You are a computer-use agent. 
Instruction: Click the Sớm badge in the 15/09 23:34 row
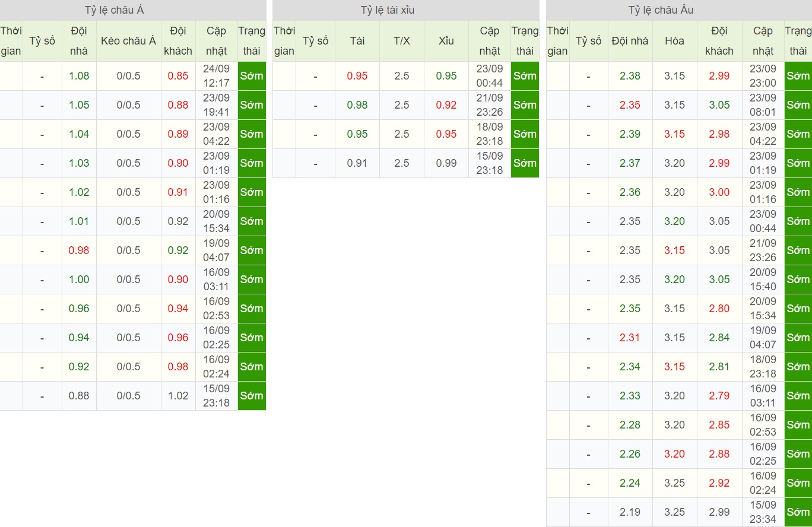tap(798, 512)
